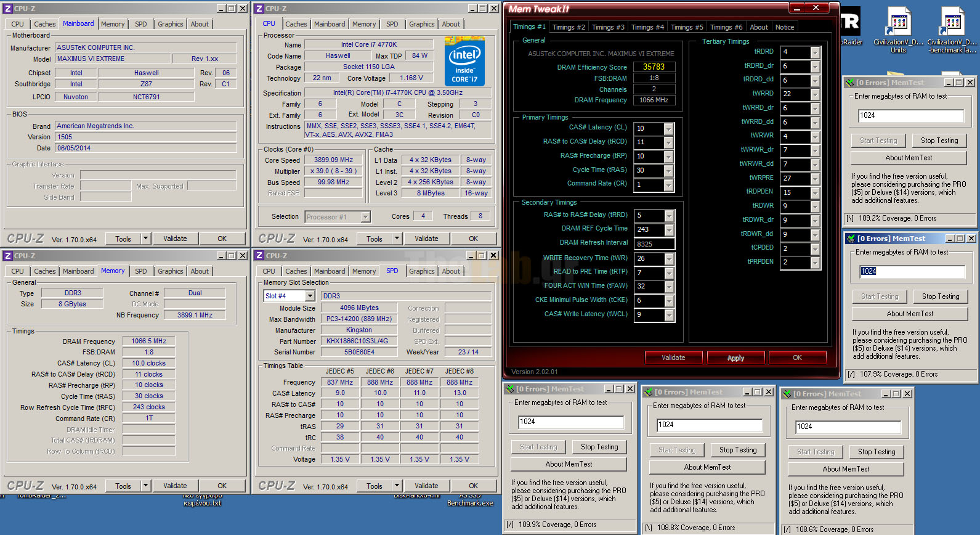The height and width of the screenshot is (535, 980).
Task: Open the Notice tab in MemTweakIt
Action: pyautogui.click(x=785, y=27)
